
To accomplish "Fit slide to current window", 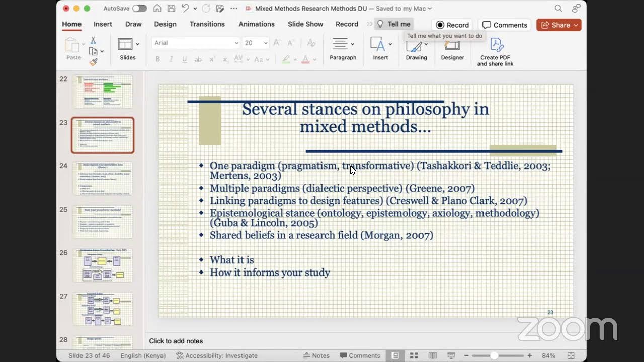I will click(x=571, y=355).
